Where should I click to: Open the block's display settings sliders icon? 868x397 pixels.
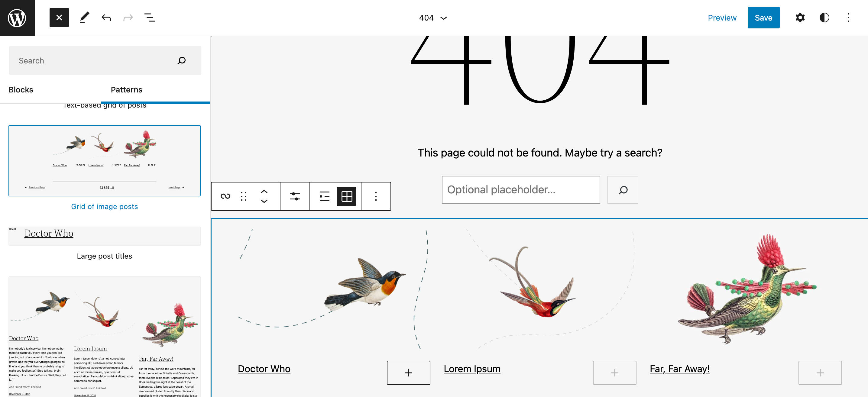coord(295,196)
